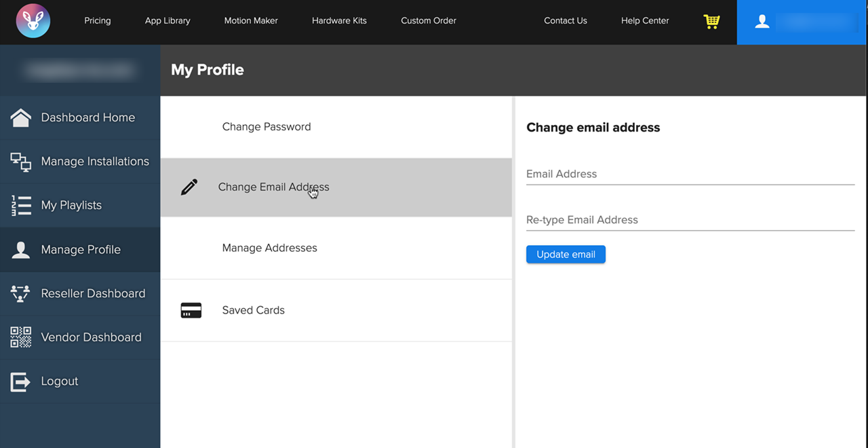Viewport: 868px width, 448px height.
Task: Click the deer logo in the top bar
Action: pos(32,21)
